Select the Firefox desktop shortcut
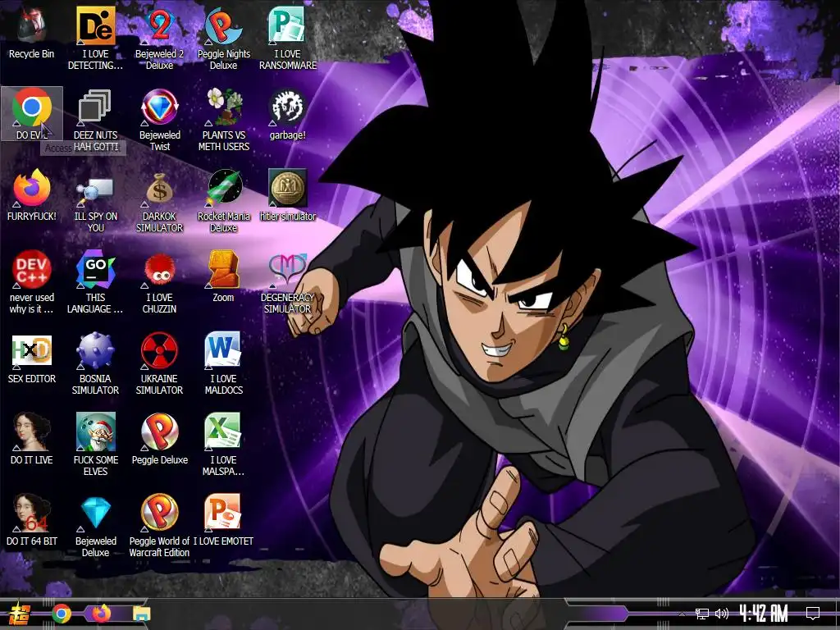Screen dimensions: 840x630 tap(32, 195)
